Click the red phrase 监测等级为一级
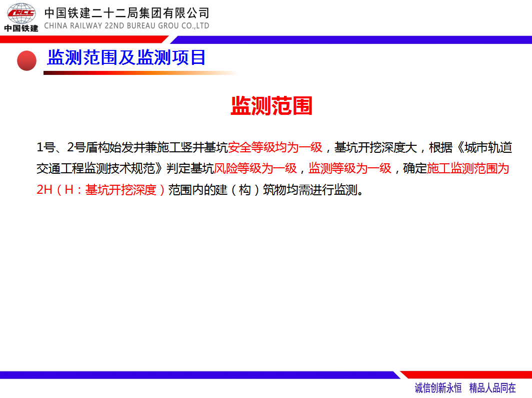This screenshot has height=398, width=532. (x=350, y=168)
